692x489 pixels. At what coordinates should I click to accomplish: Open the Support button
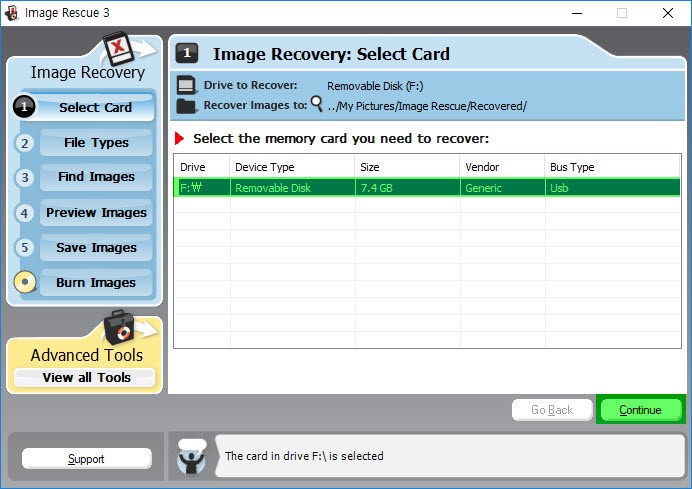click(86, 459)
